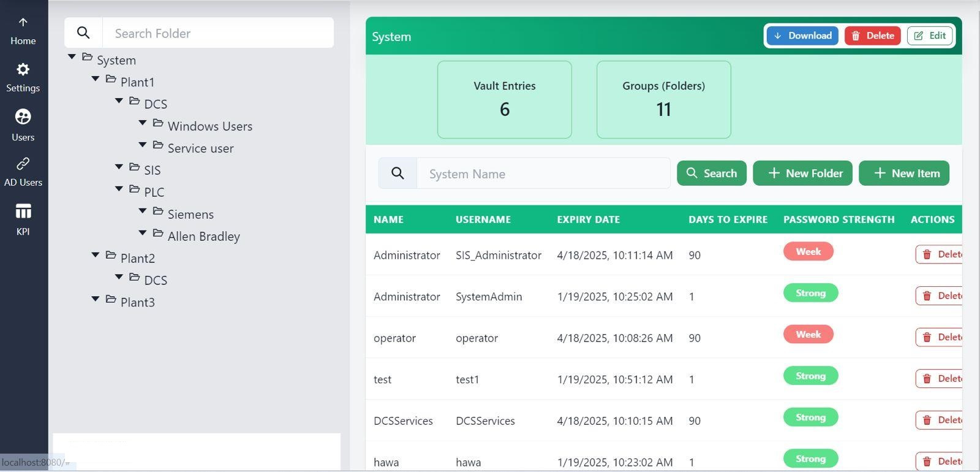
Task: Click the Home arrow icon in sidebar
Action: coord(23,23)
